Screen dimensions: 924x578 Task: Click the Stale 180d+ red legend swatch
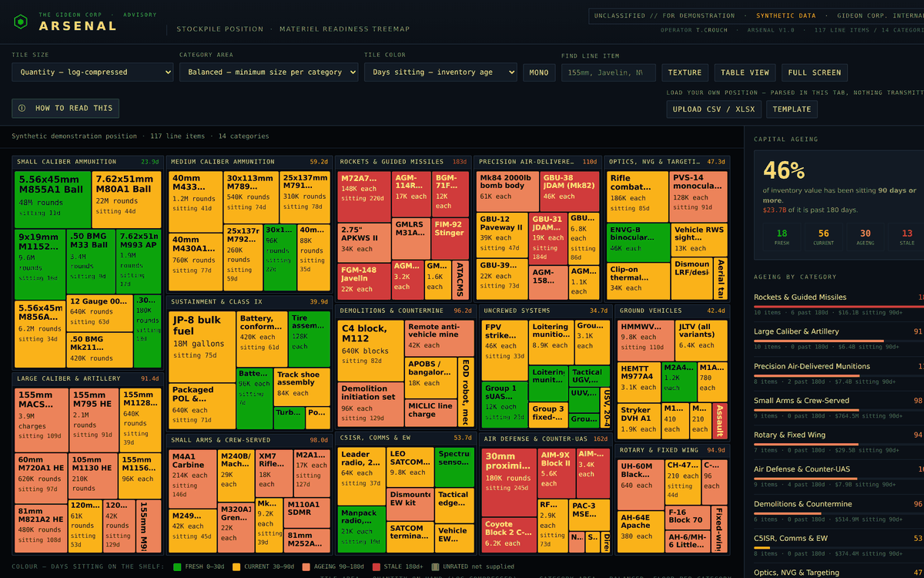(x=375, y=566)
